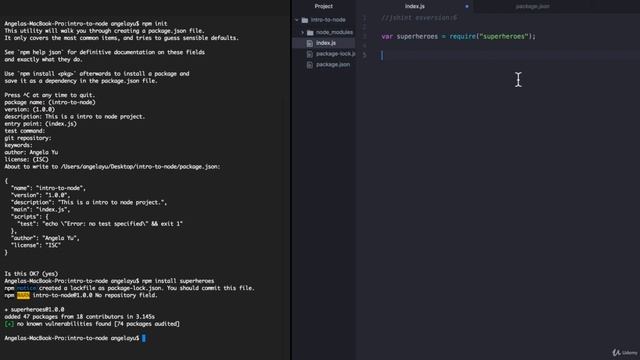Click 'license: (ISC)' prompt line
The width and height of the screenshot is (640, 360).
point(27,160)
